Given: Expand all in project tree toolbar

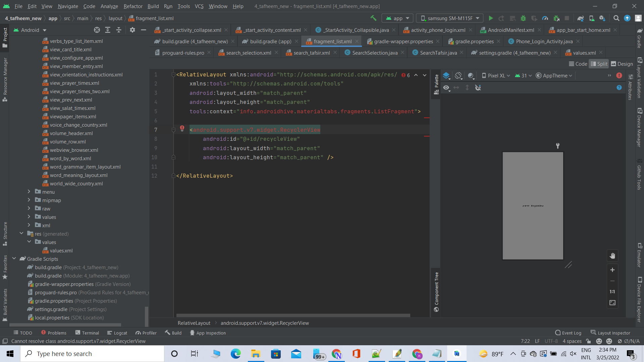Looking at the screenshot, I should 108,30.
